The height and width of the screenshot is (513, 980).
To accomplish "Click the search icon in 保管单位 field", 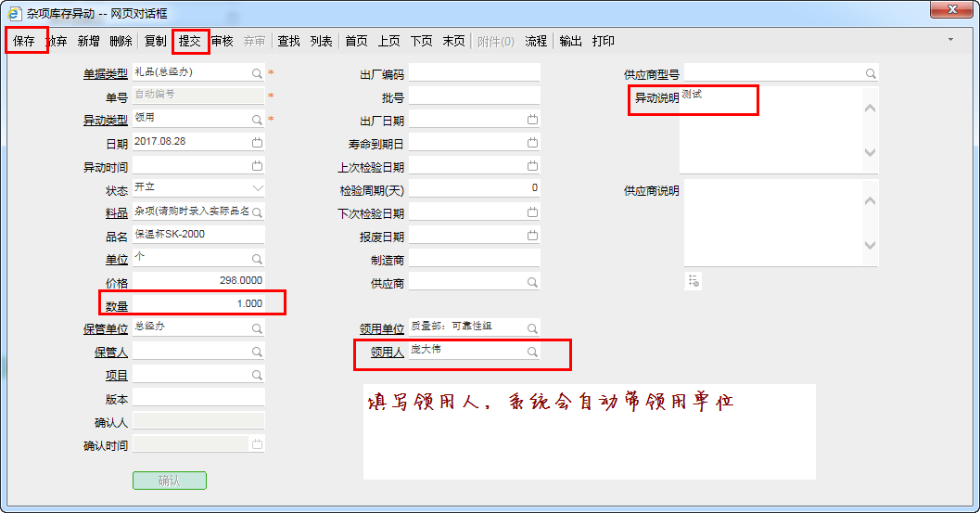I will click(x=257, y=328).
